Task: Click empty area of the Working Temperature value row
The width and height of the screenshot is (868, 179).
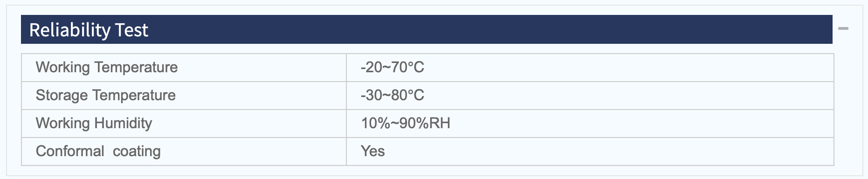Action: 629,68
